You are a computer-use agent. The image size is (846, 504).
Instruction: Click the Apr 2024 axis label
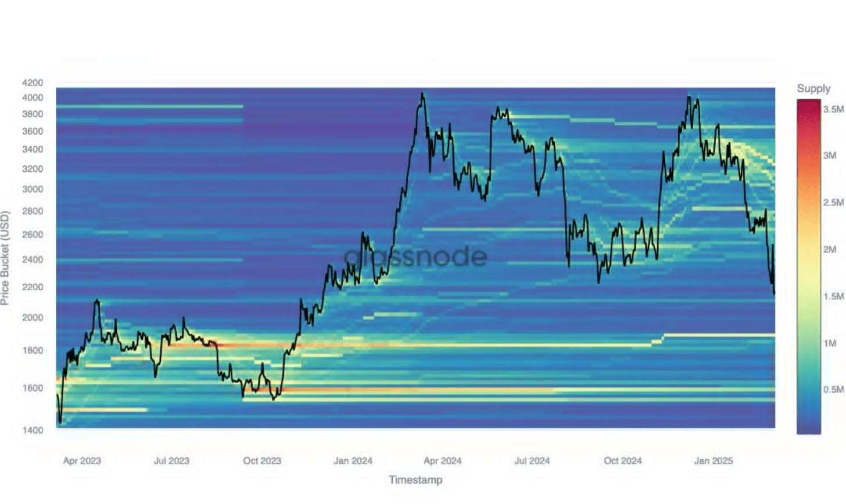coord(443,460)
